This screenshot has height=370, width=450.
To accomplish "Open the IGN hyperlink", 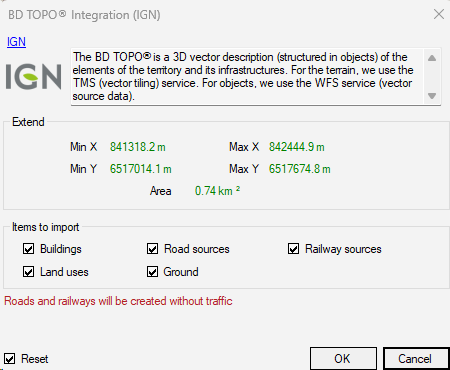I will (16, 42).
